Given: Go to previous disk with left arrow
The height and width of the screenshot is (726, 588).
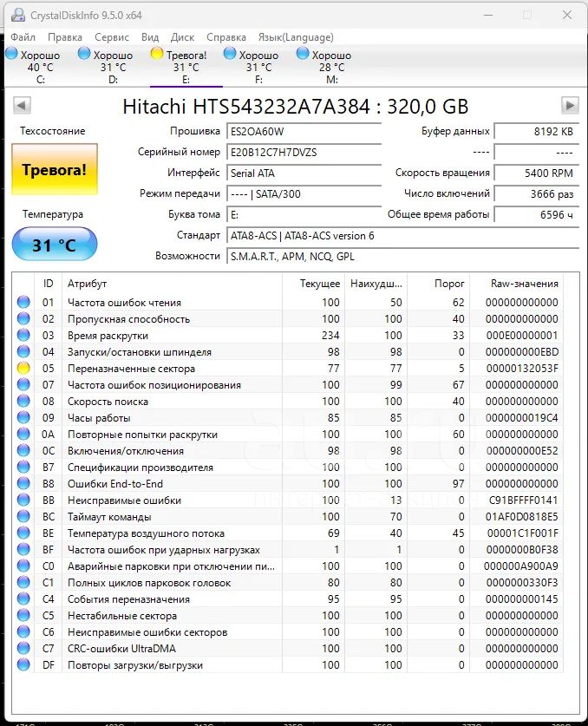Looking at the screenshot, I should pyautogui.click(x=22, y=106).
